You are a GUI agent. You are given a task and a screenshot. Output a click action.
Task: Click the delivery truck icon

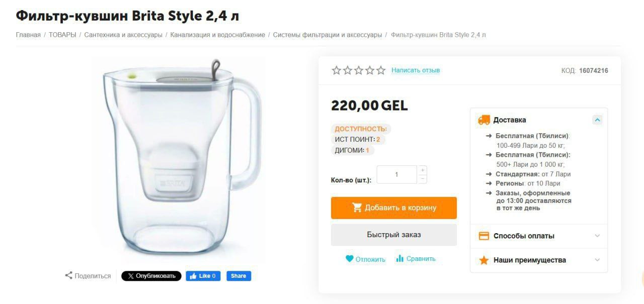(x=484, y=120)
